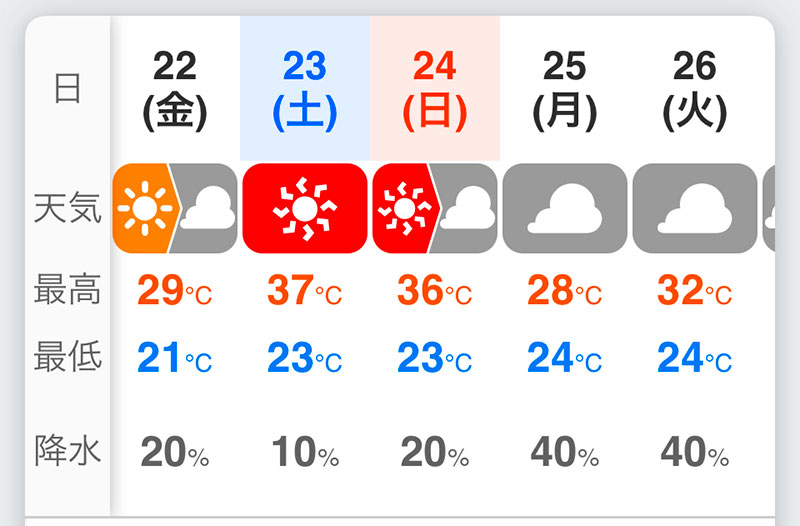Image resolution: width=800 pixels, height=526 pixels.
Task: Select the 22 (金) date header
Action: pos(175,90)
